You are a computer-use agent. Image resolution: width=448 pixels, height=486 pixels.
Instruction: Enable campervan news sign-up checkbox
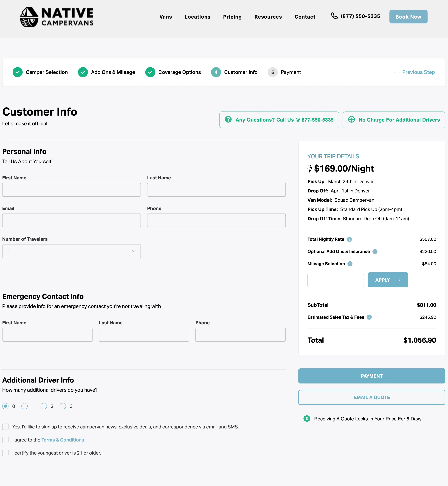[x=5, y=427]
